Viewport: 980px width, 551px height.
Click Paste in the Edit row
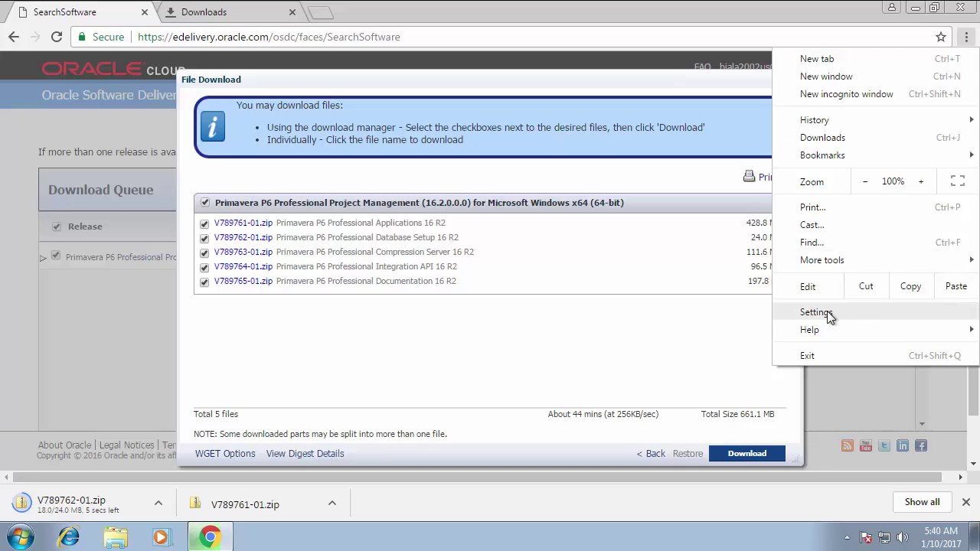click(x=955, y=286)
